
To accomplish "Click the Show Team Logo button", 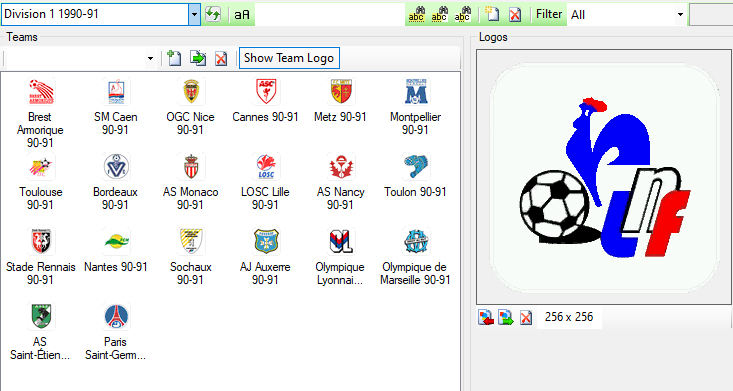I will (289, 58).
